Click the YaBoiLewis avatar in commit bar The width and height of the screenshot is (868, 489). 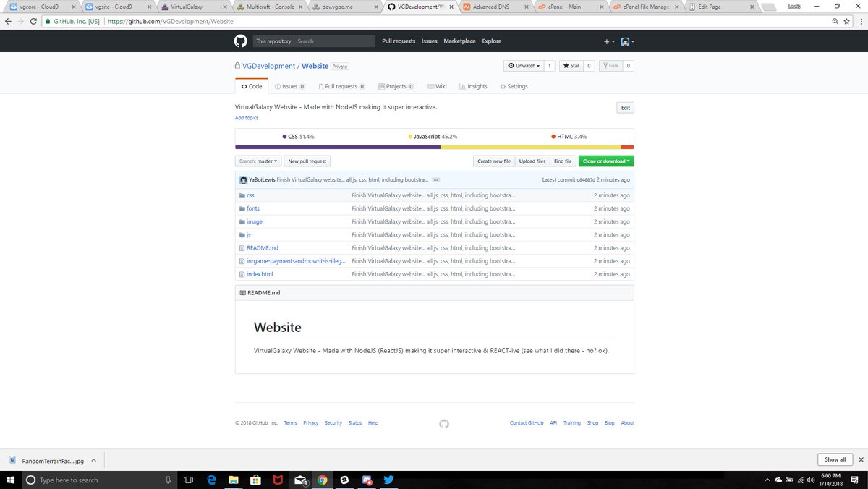tap(243, 179)
